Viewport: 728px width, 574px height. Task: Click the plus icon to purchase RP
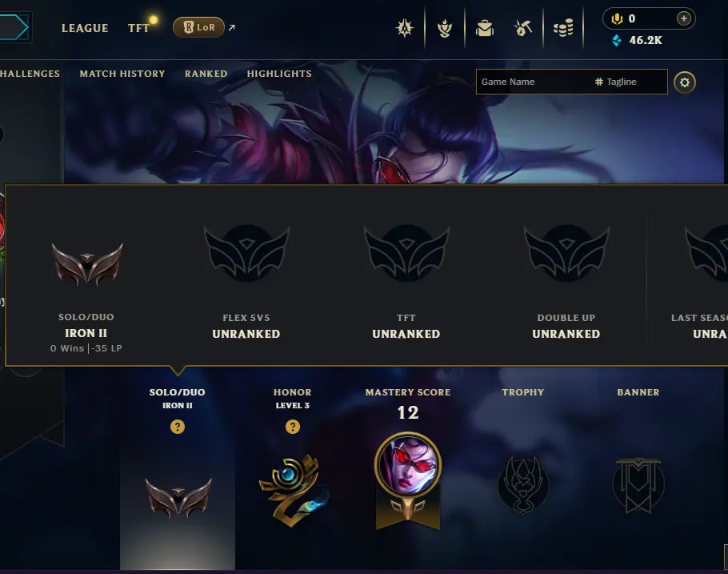pyautogui.click(x=683, y=18)
